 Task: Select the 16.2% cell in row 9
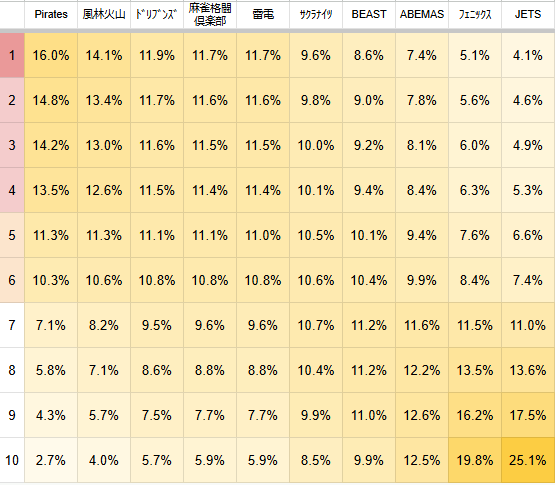475,415
